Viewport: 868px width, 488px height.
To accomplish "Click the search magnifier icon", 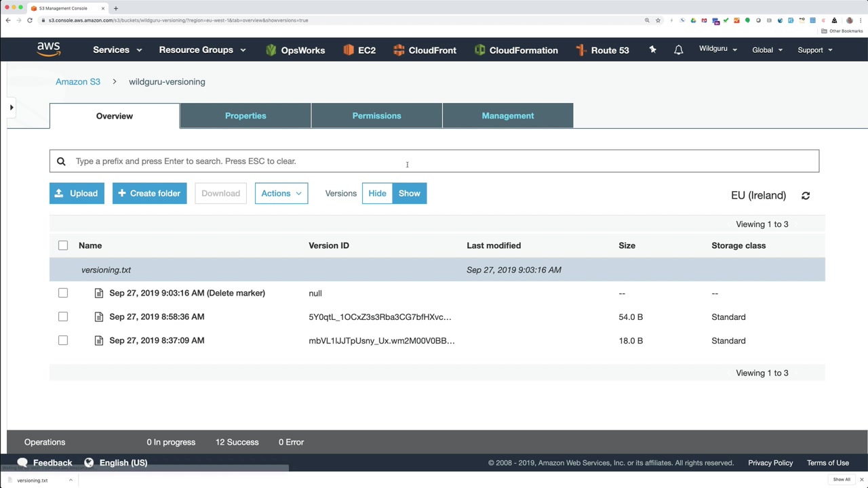I will coord(61,161).
